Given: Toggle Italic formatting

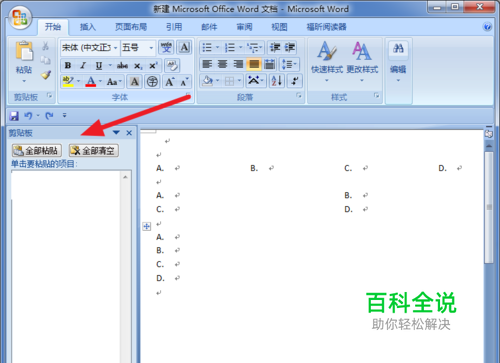Looking at the screenshot, I should (x=83, y=66).
